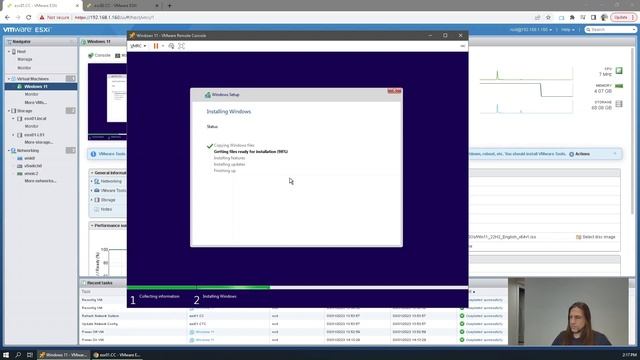Click the VMware Tools info icon
This screenshot has width=640, height=360.
pos(93,154)
